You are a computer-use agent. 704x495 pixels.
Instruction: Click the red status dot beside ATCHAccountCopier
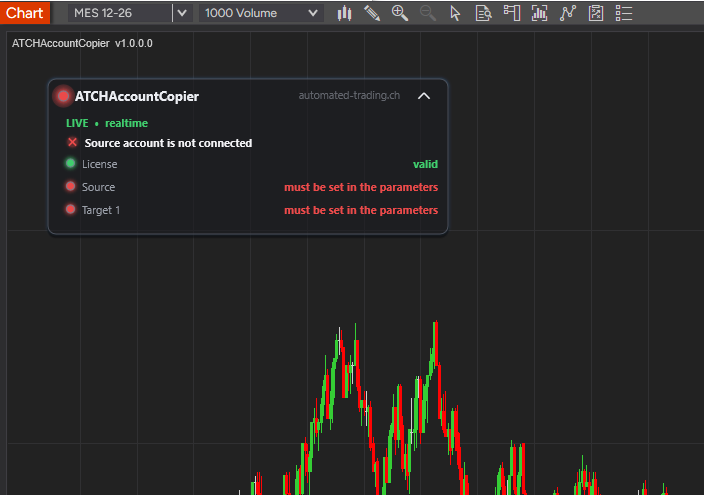[x=63, y=96]
